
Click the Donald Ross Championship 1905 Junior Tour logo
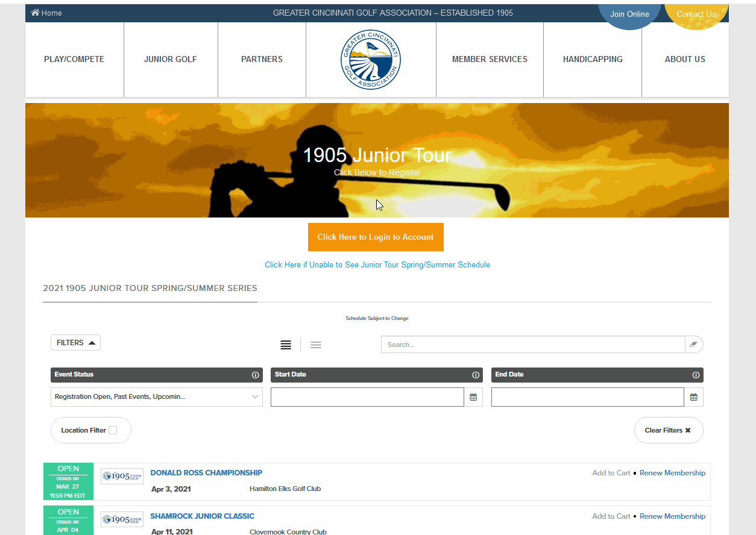(122, 476)
